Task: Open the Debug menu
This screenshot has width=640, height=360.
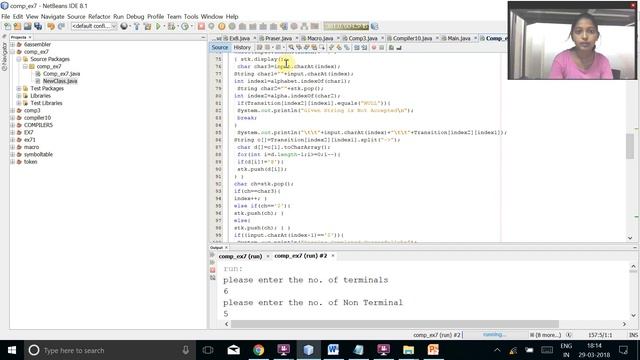Action: (x=135, y=17)
